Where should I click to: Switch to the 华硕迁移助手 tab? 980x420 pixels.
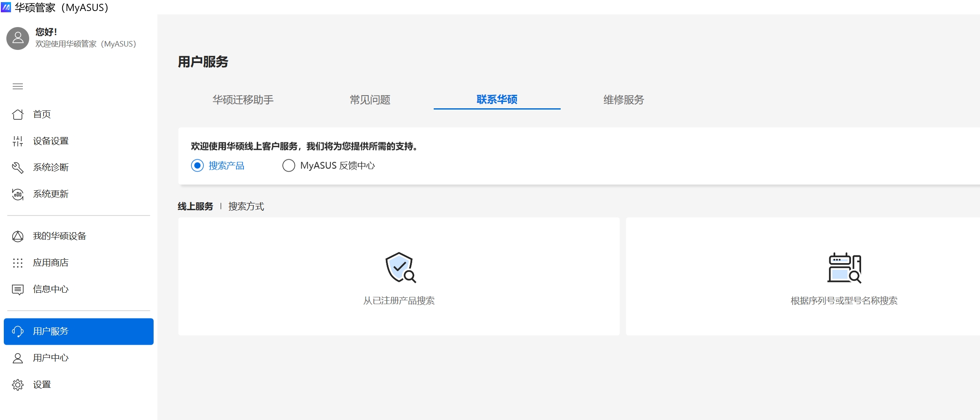[243, 100]
